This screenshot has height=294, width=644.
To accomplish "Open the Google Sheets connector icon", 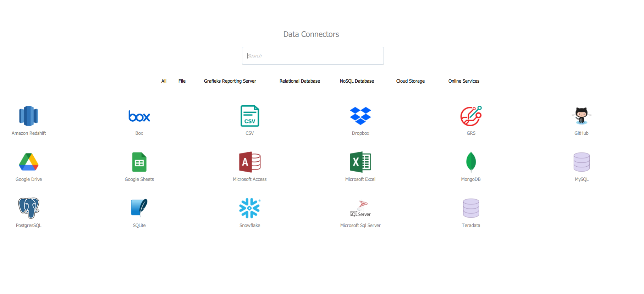I will (139, 162).
